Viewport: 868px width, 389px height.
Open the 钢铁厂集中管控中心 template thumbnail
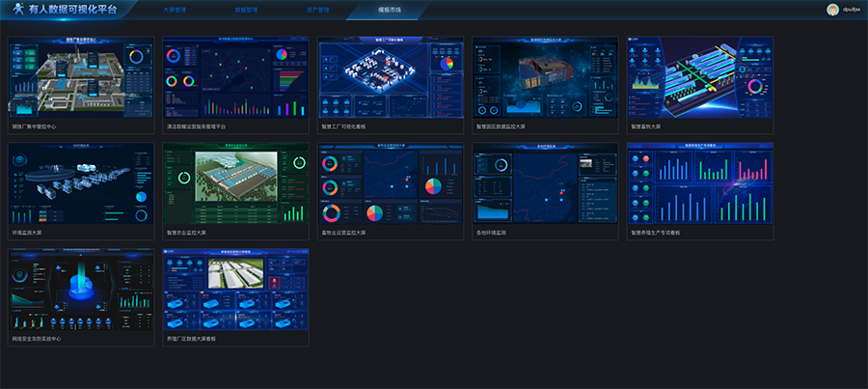click(x=81, y=78)
